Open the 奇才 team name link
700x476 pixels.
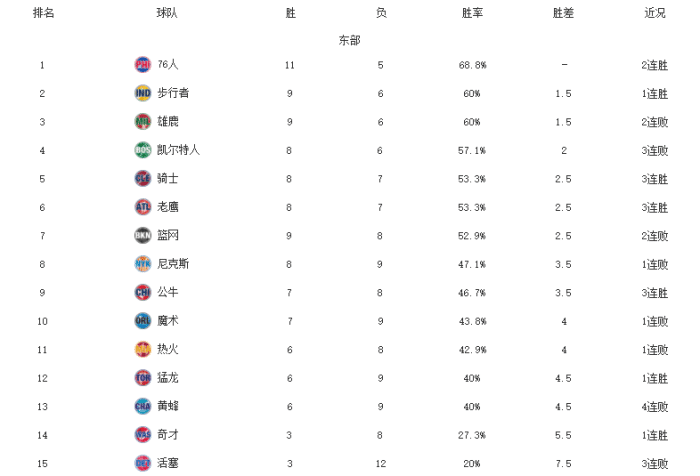pos(168,435)
